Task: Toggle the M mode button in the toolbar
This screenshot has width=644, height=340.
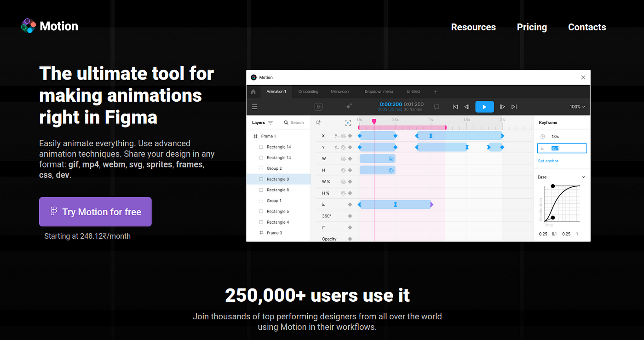Action: [318, 107]
